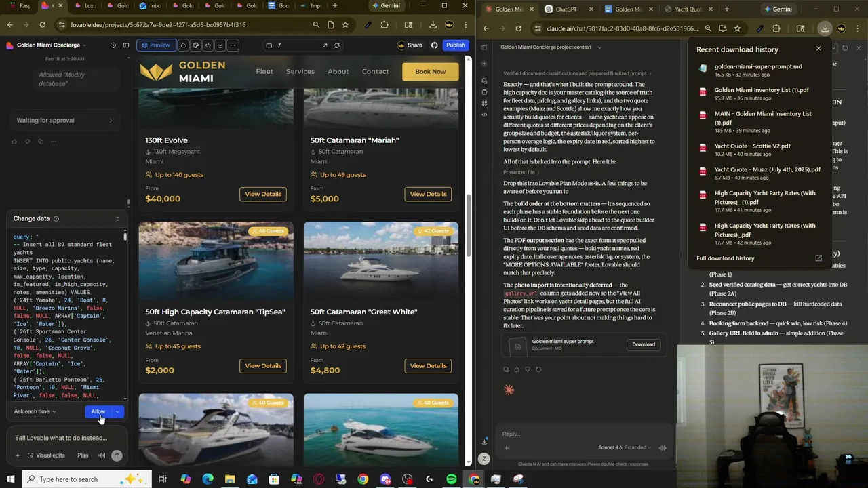Click the Tell Lovable what to do input
Viewport: 868px width, 488px height.
[x=66, y=438]
